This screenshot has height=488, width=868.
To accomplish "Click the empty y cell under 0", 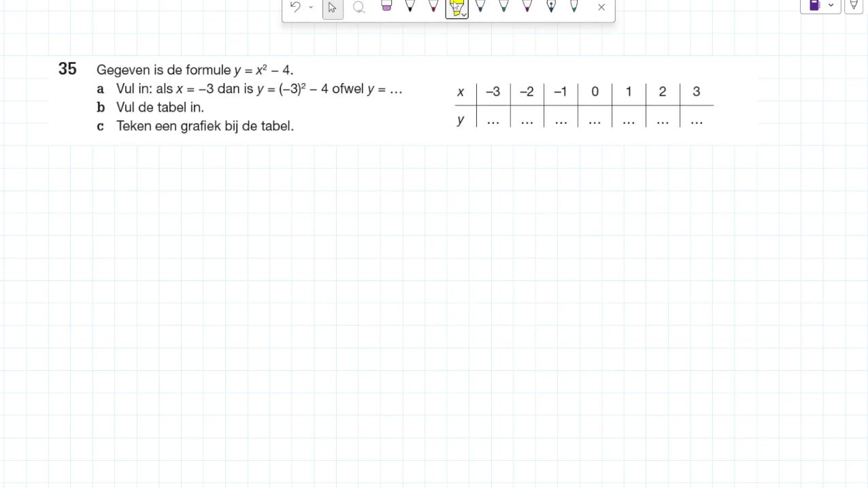I will [595, 120].
